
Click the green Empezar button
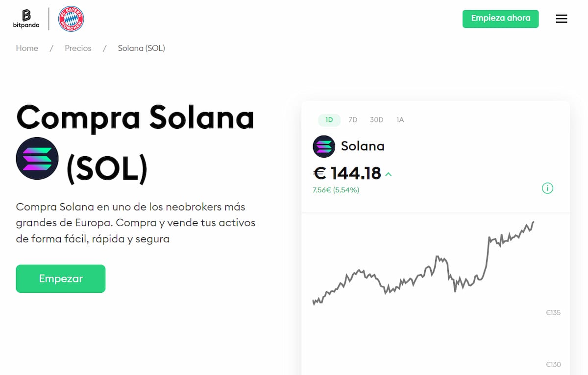[x=60, y=278]
